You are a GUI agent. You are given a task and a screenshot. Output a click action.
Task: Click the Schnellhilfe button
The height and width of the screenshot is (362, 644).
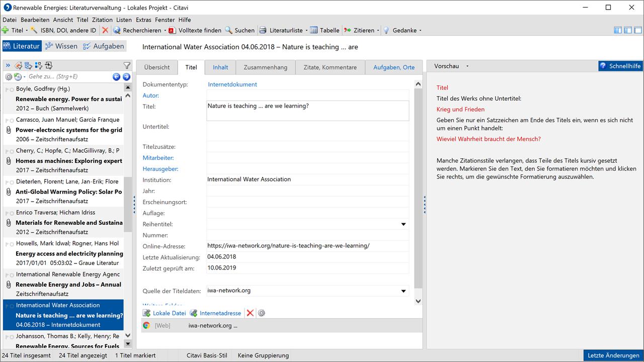[x=620, y=66]
